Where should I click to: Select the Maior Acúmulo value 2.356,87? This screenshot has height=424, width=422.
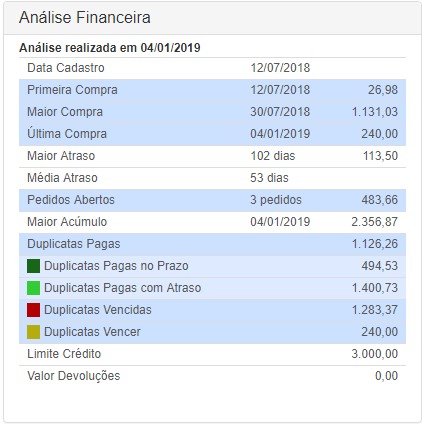(x=375, y=222)
